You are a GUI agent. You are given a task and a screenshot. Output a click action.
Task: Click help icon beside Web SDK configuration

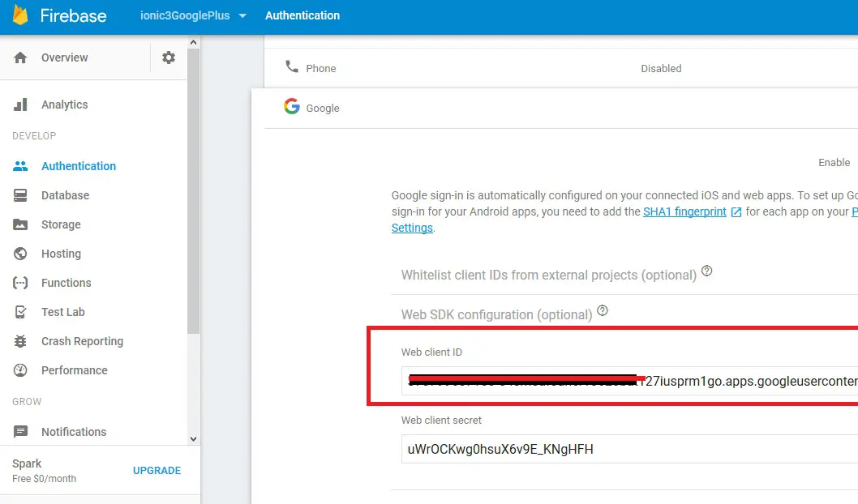pyautogui.click(x=603, y=310)
